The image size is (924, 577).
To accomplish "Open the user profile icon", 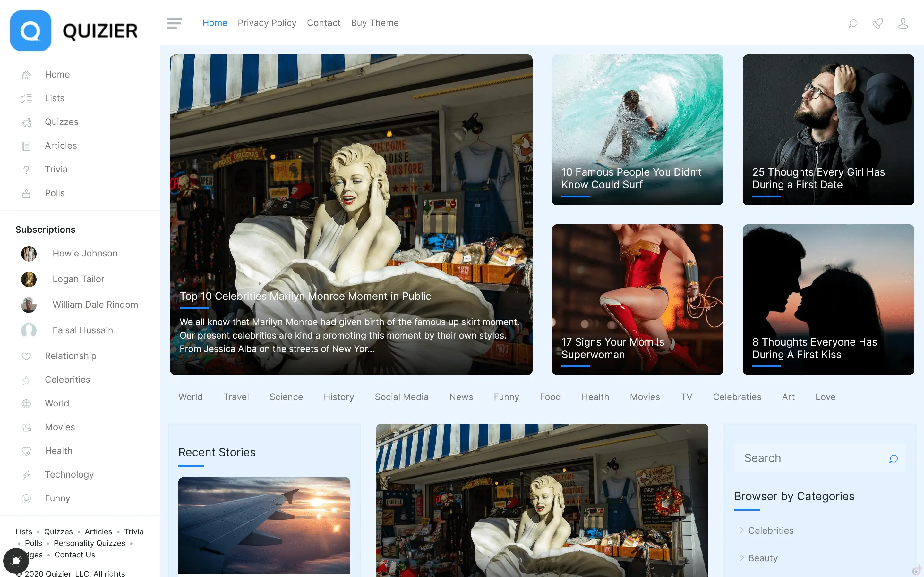I will point(903,23).
